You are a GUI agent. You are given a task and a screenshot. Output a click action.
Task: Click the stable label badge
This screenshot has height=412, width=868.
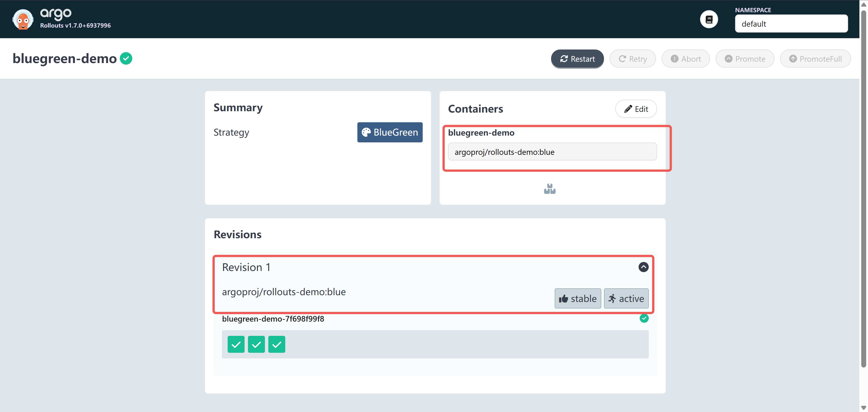click(x=578, y=299)
